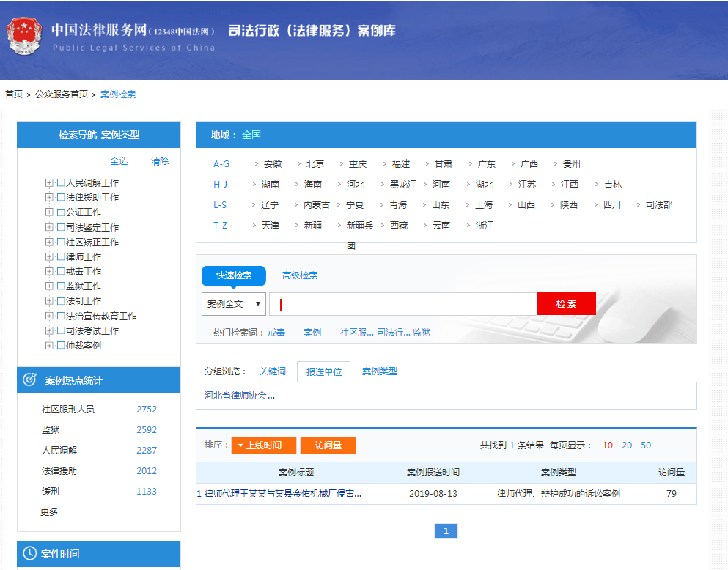Sort results by 访问量
The width and height of the screenshot is (728, 570).
click(328, 445)
